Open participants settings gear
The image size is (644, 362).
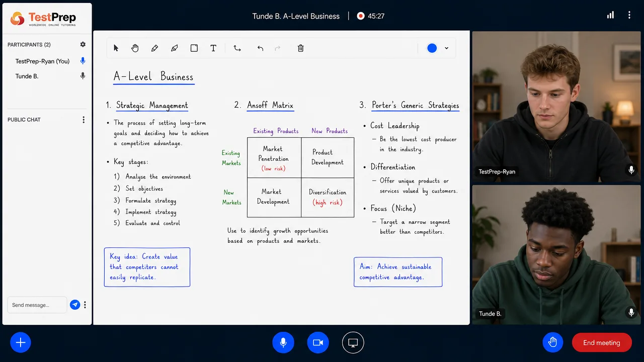(x=83, y=45)
